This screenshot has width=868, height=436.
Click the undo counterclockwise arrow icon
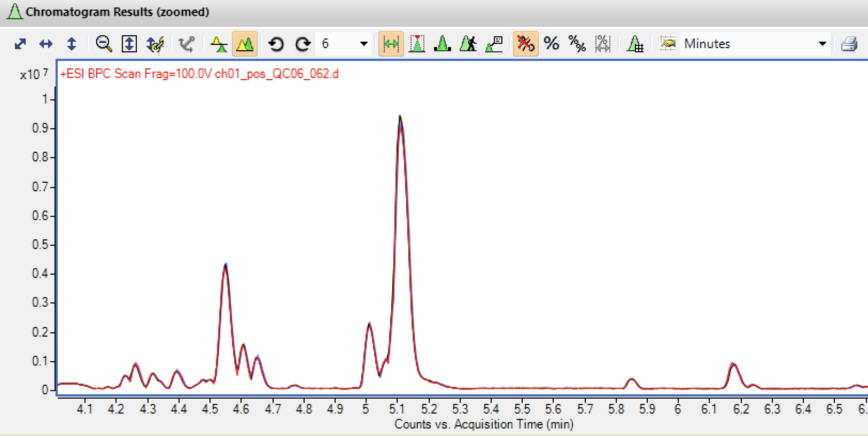click(x=276, y=44)
